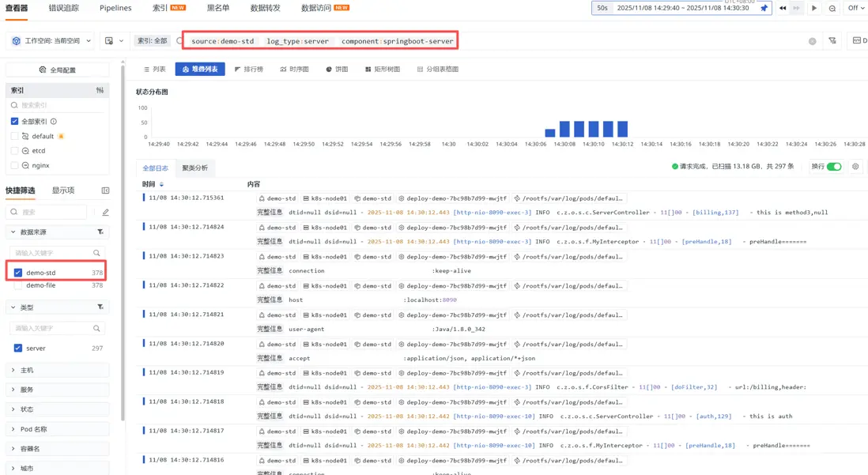The width and height of the screenshot is (868, 475).
Task: Open the saved view snapshot dropdown
Action: 114,41
